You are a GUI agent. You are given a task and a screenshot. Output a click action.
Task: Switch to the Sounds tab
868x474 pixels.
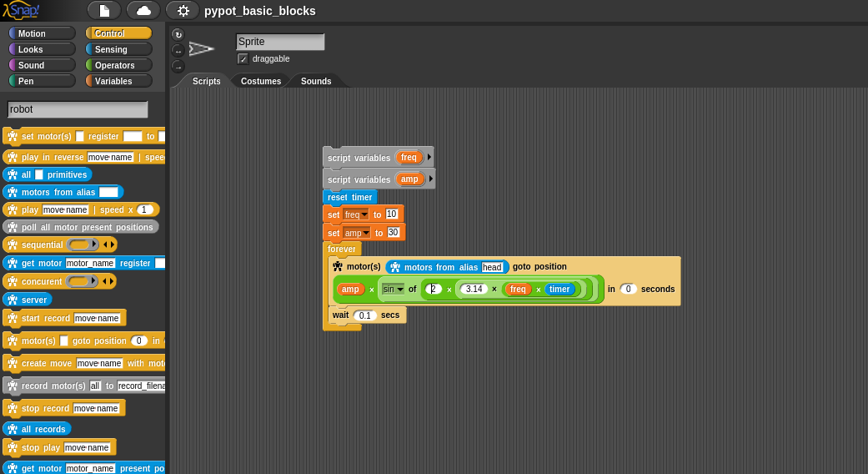[316, 81]
